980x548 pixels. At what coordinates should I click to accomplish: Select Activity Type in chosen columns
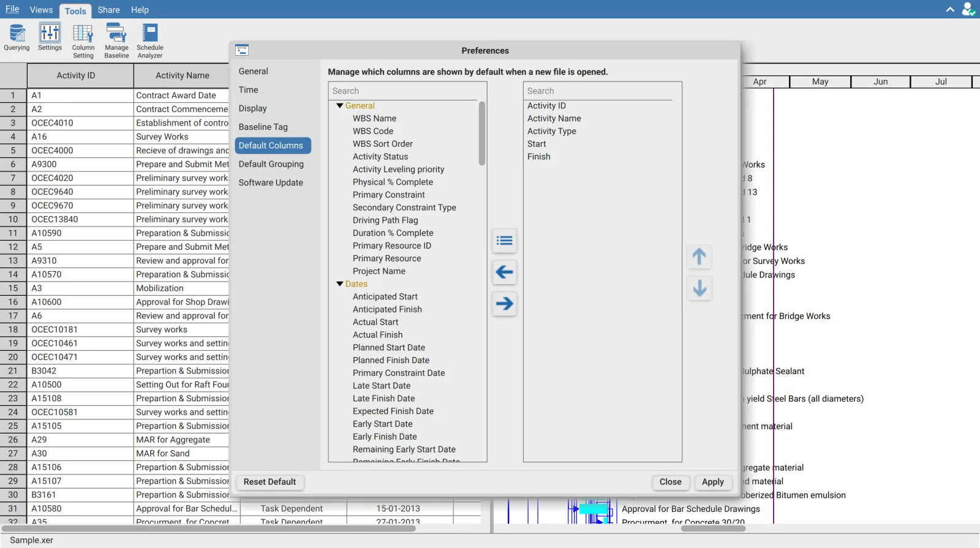[552, 131]
